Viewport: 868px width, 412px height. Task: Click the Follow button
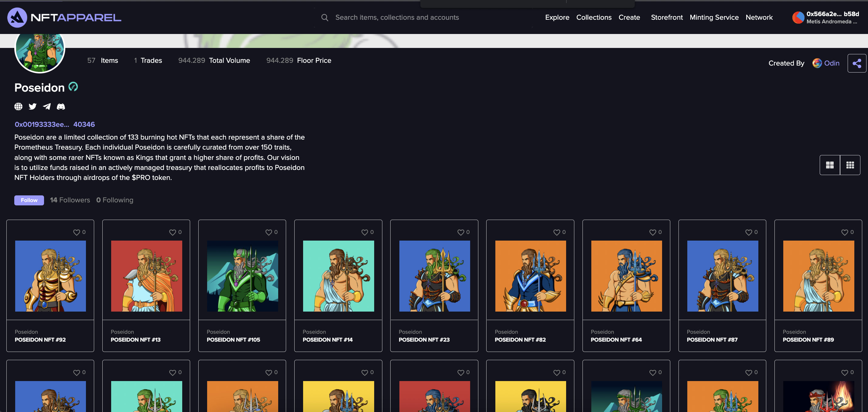[x=29, y=200]
